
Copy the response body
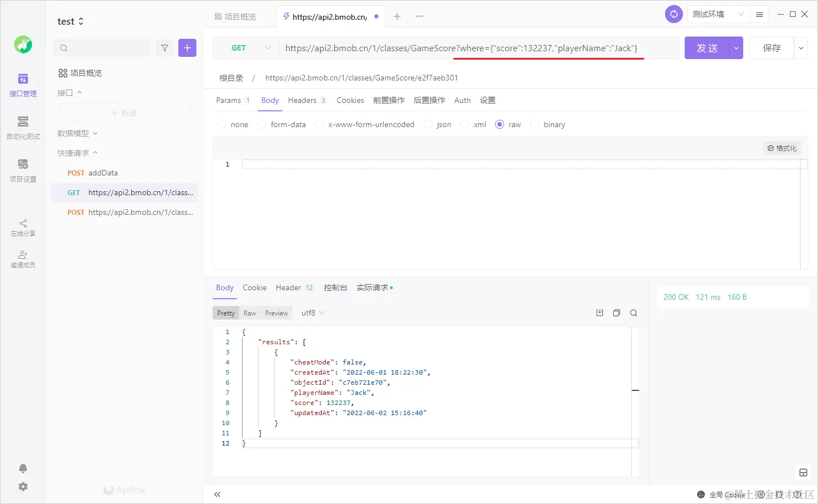[x=617, y=313]
